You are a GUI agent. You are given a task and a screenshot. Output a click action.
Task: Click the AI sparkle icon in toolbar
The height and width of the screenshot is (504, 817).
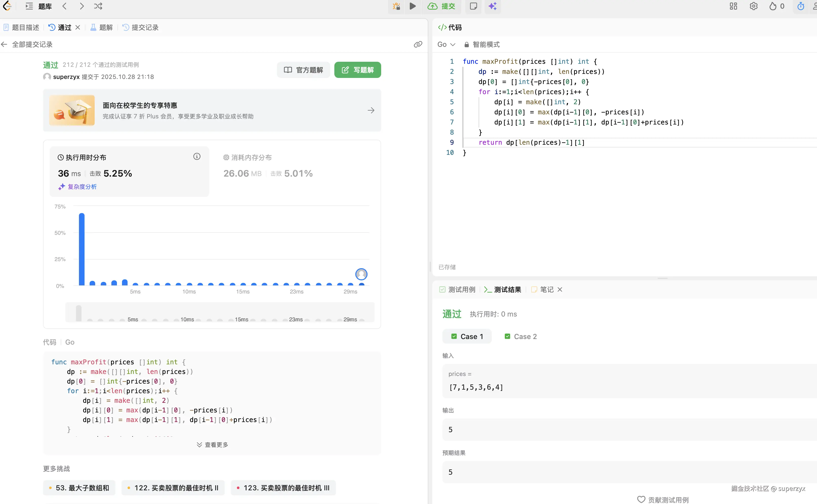tap(493, 6)
